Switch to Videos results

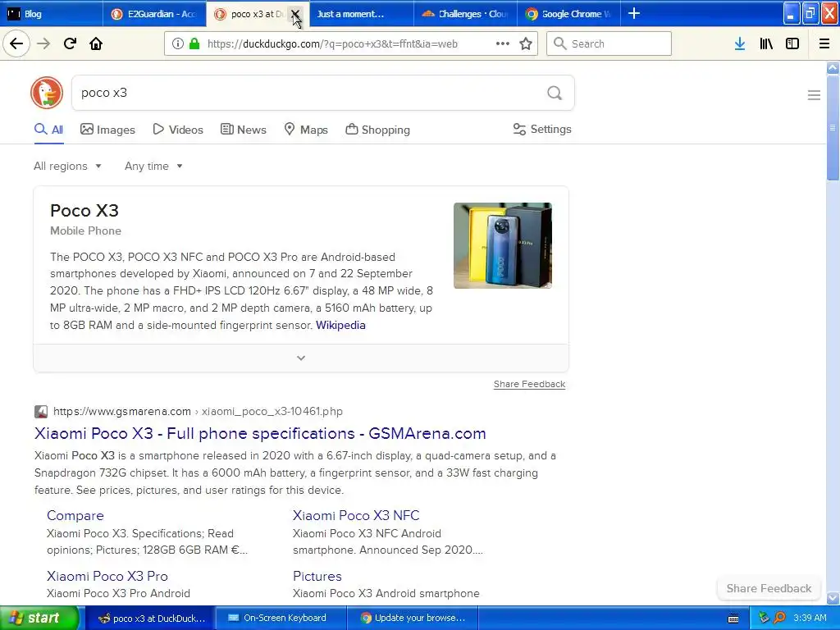pos(178,130)
